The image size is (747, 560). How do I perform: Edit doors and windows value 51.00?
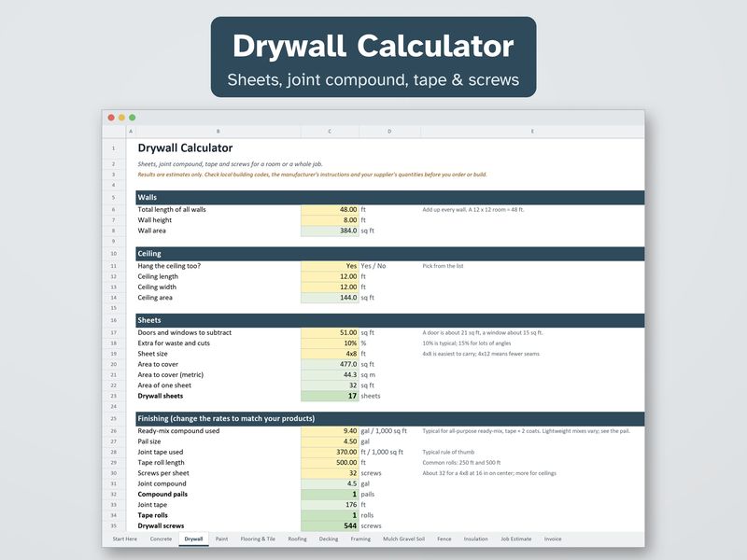[x=330, y=333]
